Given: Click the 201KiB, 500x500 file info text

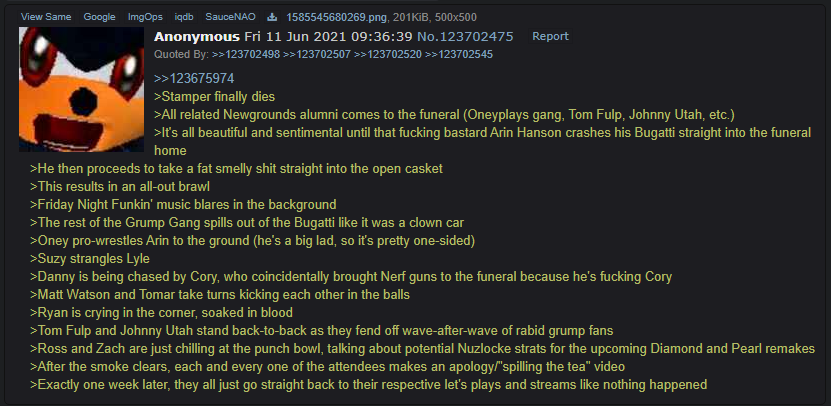Looking at the screenshot, I should 435,17.
